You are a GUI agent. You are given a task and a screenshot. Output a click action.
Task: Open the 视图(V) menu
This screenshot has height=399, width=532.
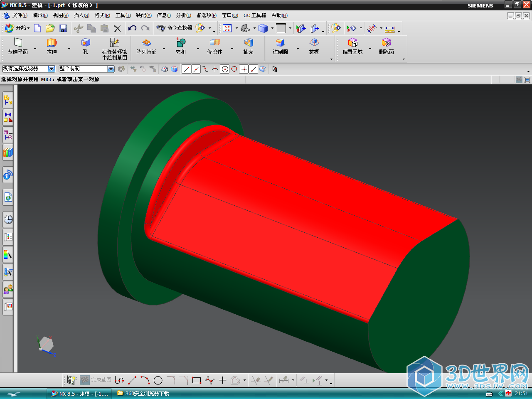pos(61,15)
